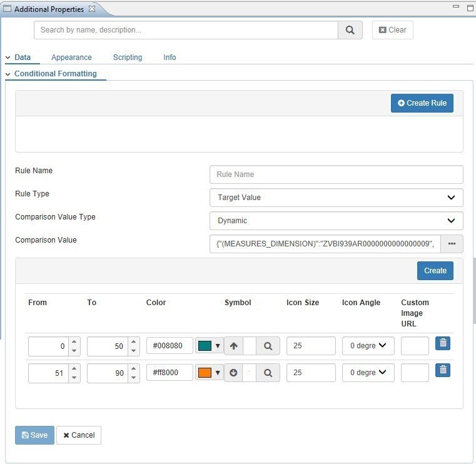Open symbol search for orange row
The width and height of the screenshot is (476, 464).
[268, 373]
